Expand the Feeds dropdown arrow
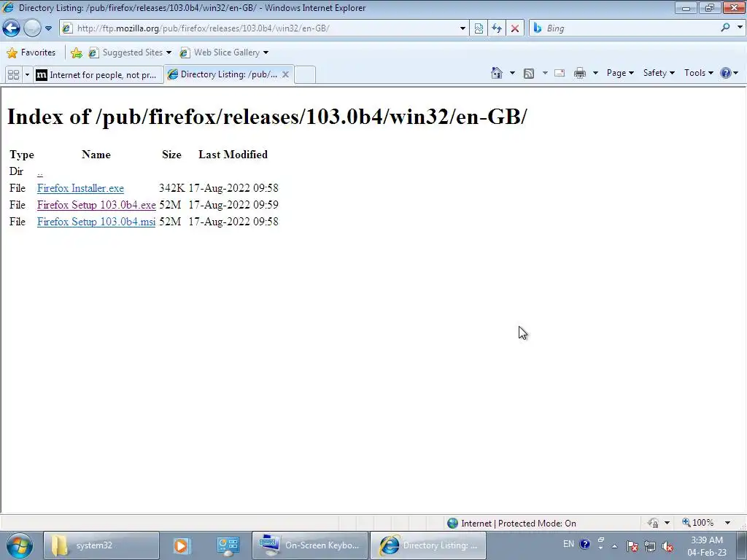Image resolution: width=747 pixels, height=560 pixels. click(545, 73)
